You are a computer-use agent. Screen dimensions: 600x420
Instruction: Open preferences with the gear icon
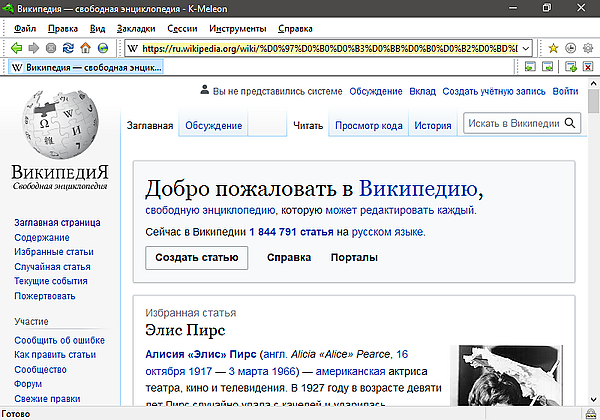[588, 48]
